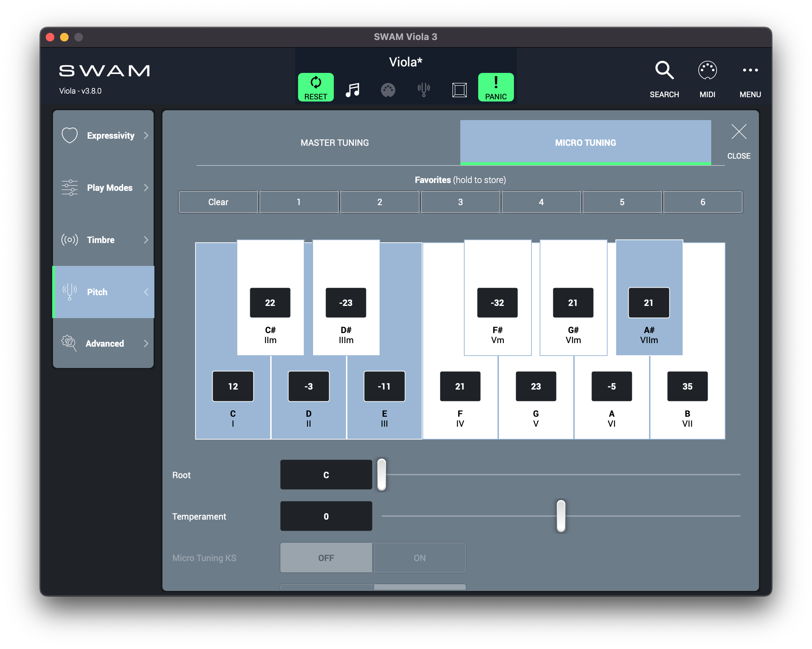Screen dimensions: 812x649
Task: Click the MIDI palette icon in the toolbar
Action: pyautogui.click(x=387, y=90)
